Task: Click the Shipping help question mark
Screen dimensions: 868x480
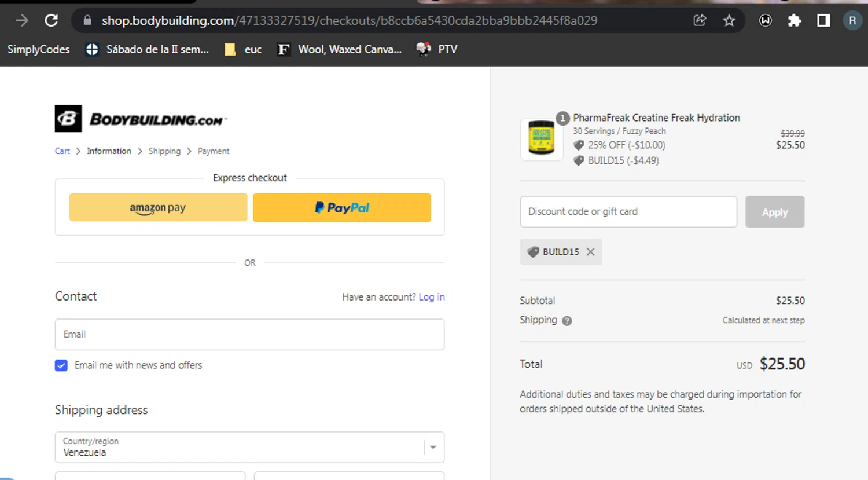Action: (x=567, y=321)
